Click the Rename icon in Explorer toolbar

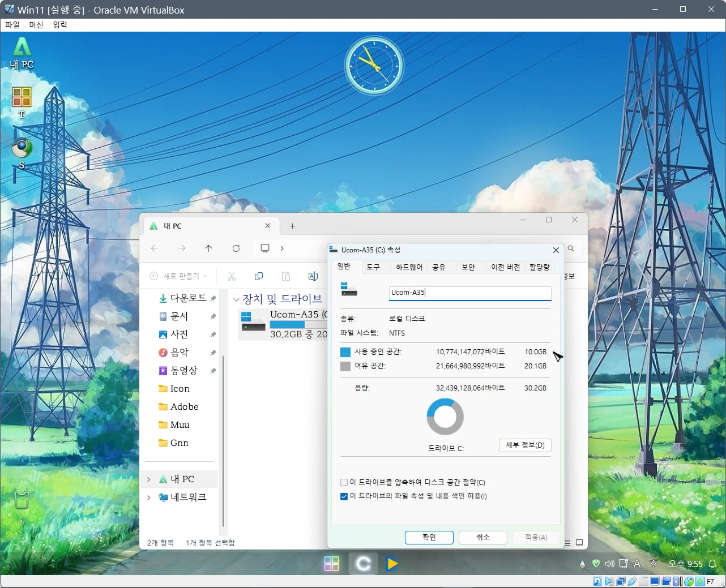[x=313, y=276]
